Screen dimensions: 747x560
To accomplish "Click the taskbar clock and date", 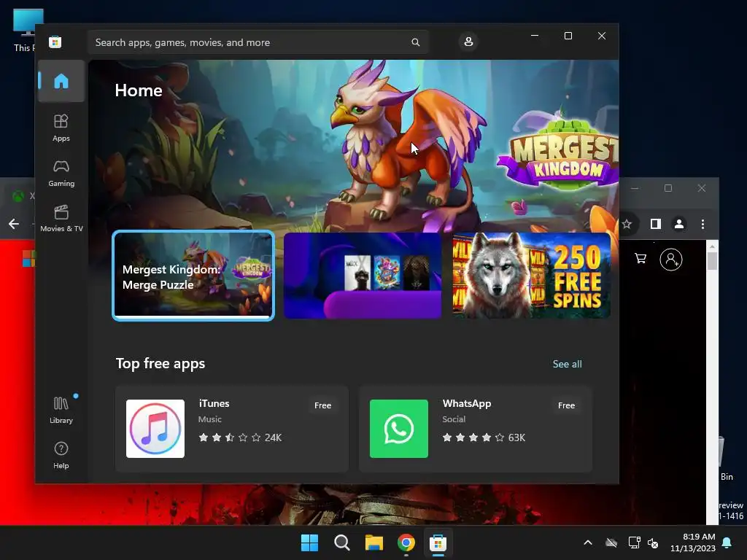I will 693,542.
